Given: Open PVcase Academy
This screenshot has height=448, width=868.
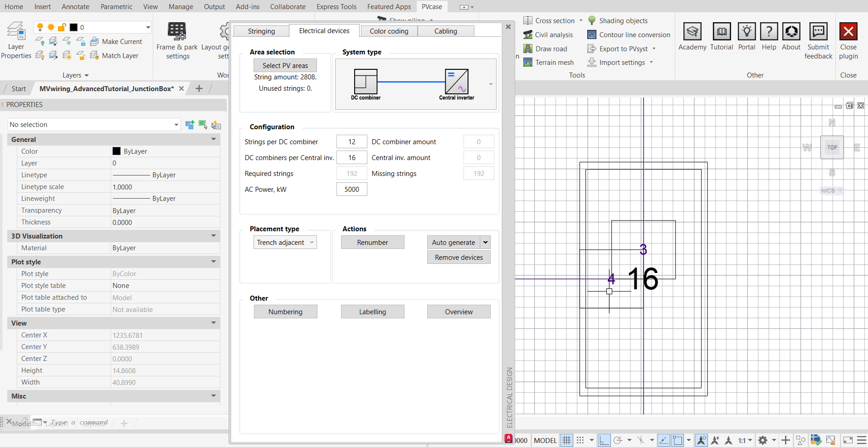Looking at the screenshot, I should pyautogui.click(x=692, y=36).
